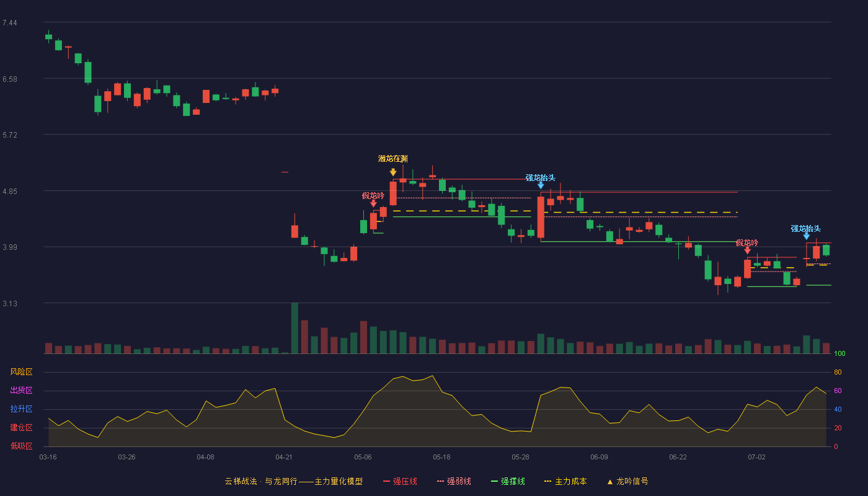Toggle the 强弱线 legend item

pos(454,481)
